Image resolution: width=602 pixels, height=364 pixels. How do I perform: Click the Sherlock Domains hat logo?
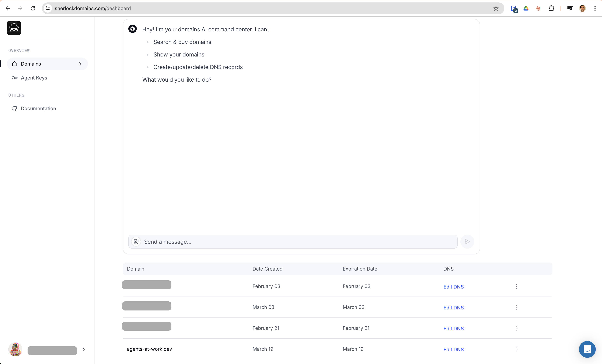pos(14,28)
